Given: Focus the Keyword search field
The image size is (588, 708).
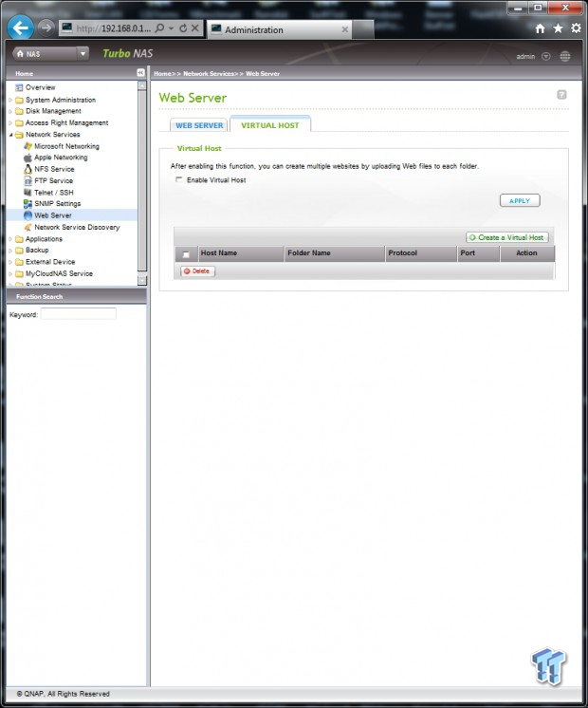Looking at the screenshot, I should click(79, 314).
